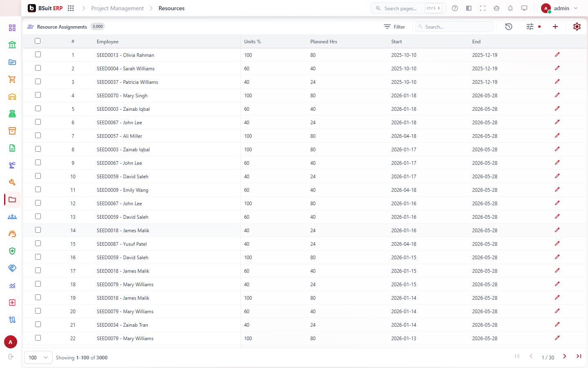Screen dimensions: 588x368
Task: Sort by the Units % column header
Action: [x=252, y=42]
